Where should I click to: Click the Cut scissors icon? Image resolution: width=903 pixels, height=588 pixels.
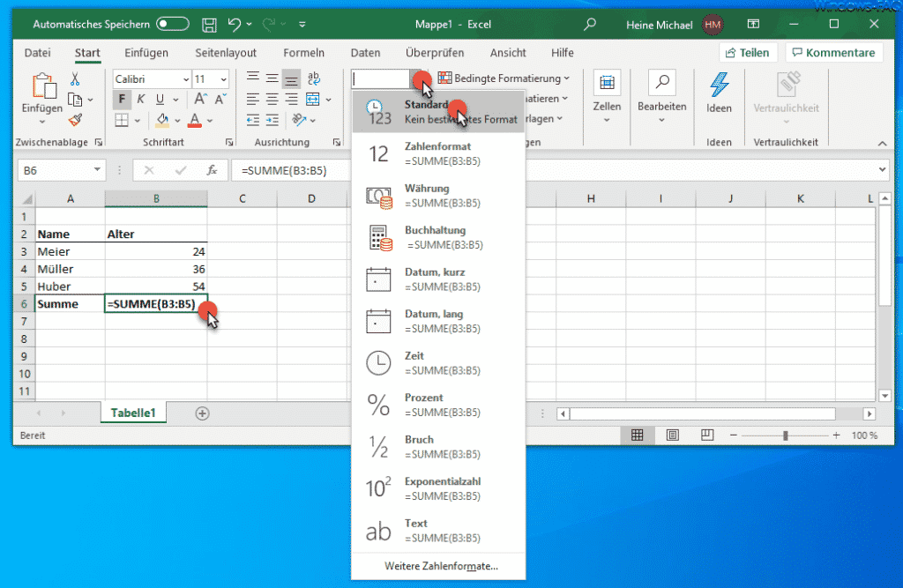75,78
